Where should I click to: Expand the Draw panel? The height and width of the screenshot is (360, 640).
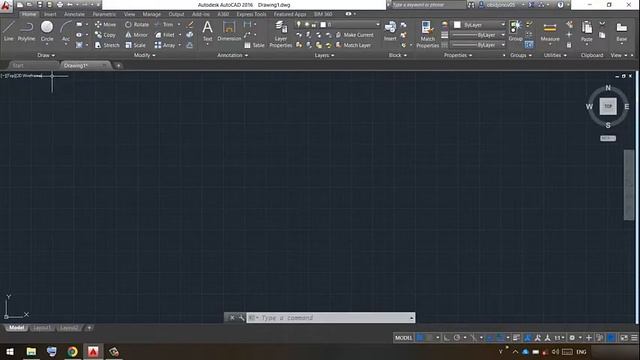point(46,55)
